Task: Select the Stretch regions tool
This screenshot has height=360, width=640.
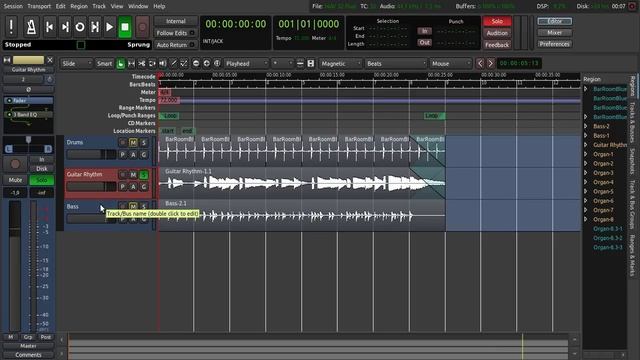Action: coord(152,64)
